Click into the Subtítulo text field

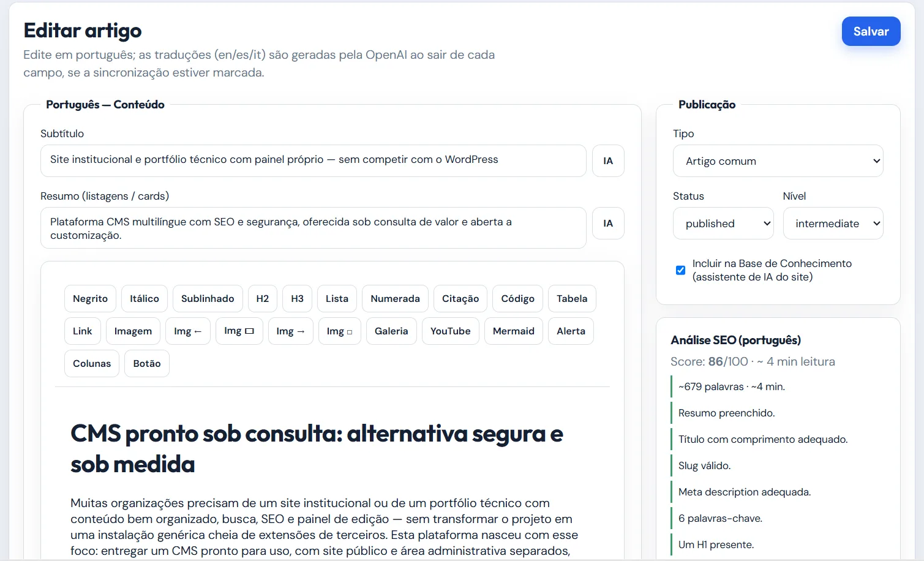pos(314,160)
